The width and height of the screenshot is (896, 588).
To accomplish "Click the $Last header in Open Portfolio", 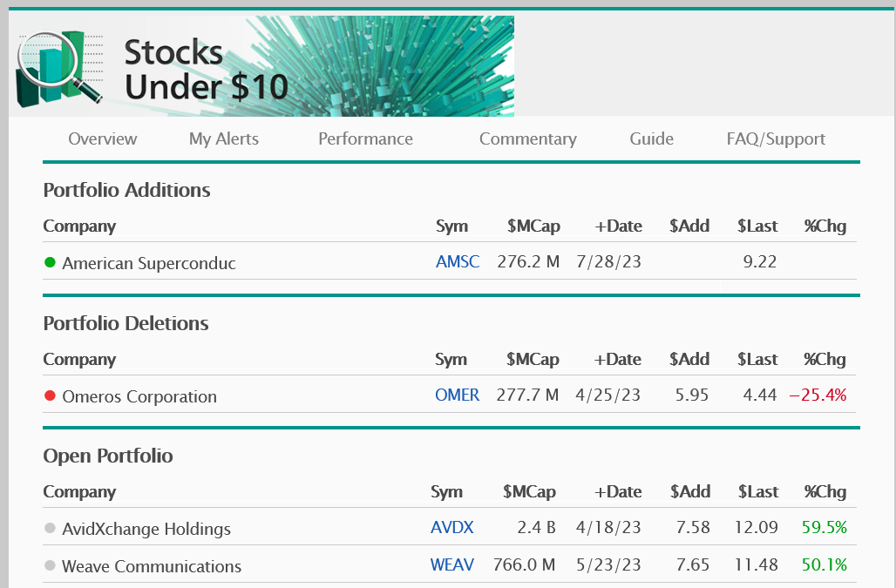I will coord(758,491).
